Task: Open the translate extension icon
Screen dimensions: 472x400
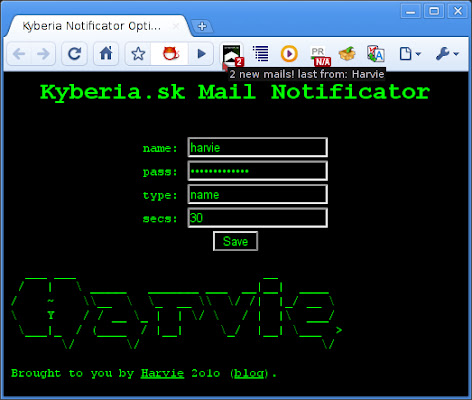Action: (x=376, y=54)
